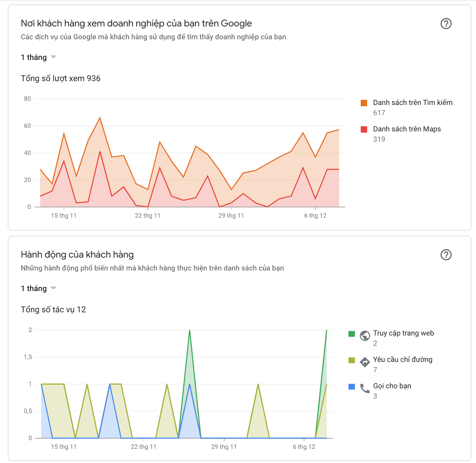476x463 pixels.
Task: Click the 15 thg 11 label in actions chart
Action: click(x=64, y=447)
